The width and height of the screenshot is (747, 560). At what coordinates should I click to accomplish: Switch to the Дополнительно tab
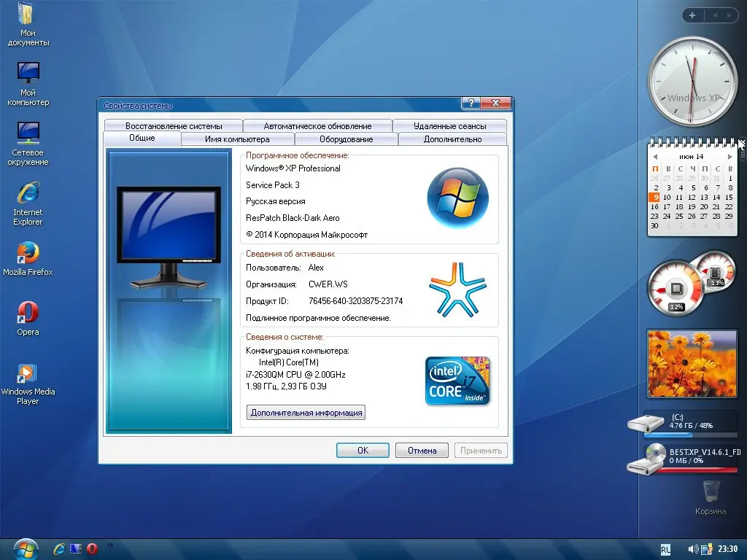click(x=452, y=139)
